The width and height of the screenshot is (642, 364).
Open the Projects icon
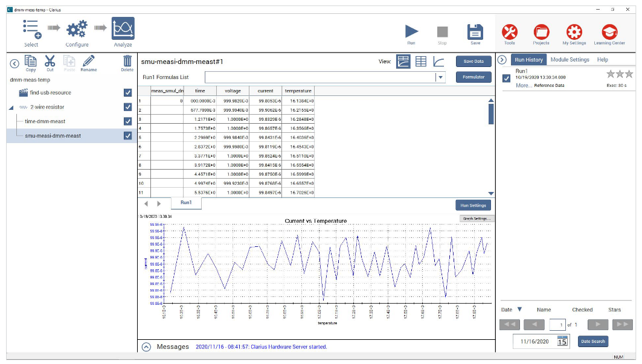point(541,30)
